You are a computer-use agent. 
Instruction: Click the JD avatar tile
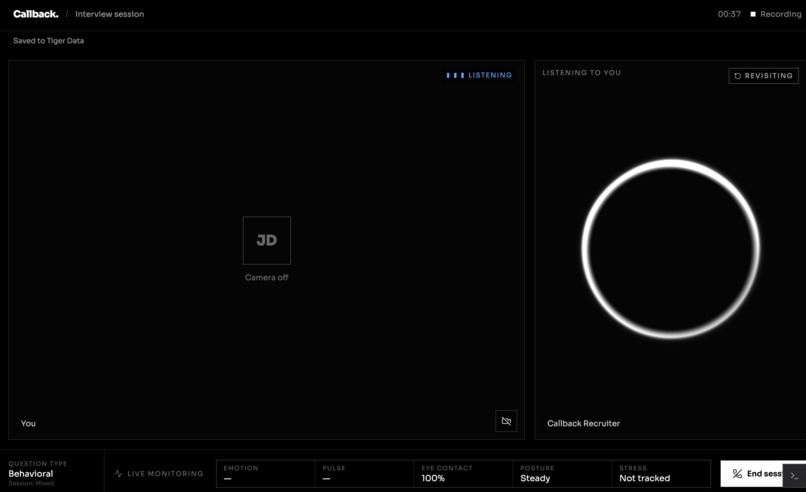[267, 240]
